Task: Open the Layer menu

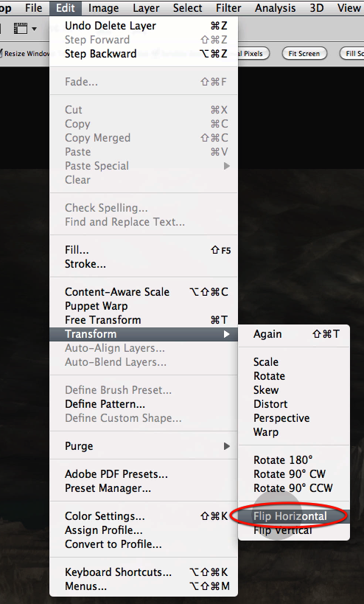Action: click(x=146, y=7)
